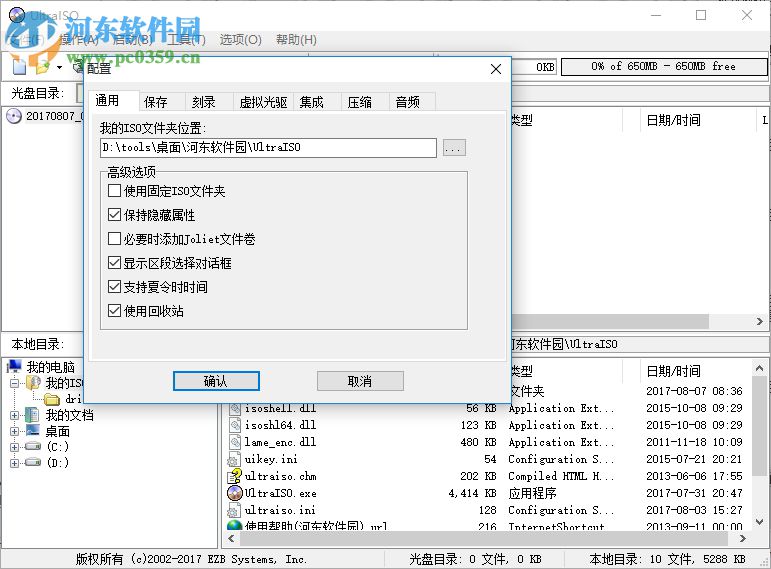
Task: Click the isoshell.dll file icon
Action: click(x=235, y=408)
